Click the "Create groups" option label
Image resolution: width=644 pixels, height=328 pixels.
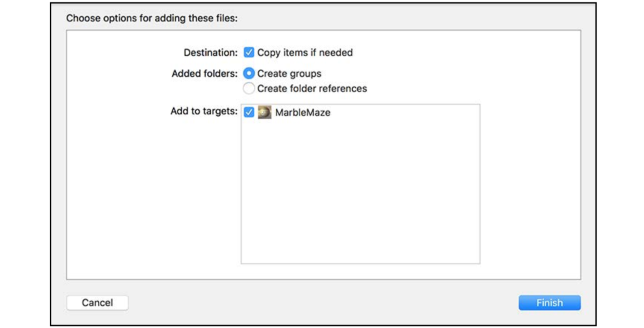(289, 74)
